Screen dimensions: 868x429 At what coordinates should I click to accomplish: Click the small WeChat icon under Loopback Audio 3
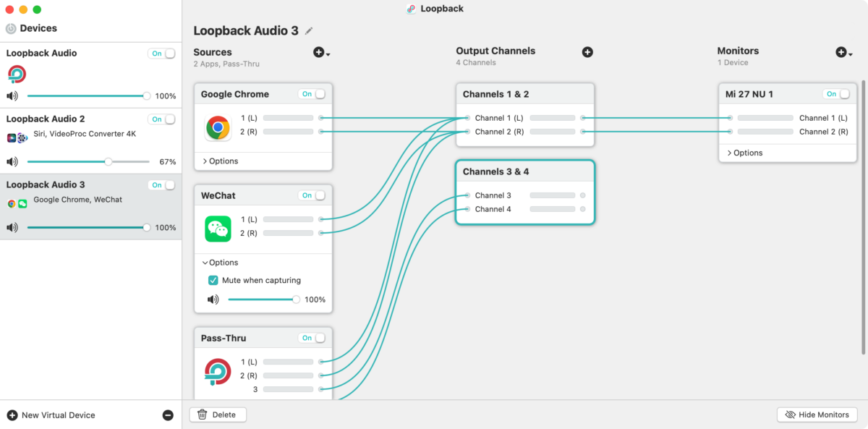click(x=22, y=204)
